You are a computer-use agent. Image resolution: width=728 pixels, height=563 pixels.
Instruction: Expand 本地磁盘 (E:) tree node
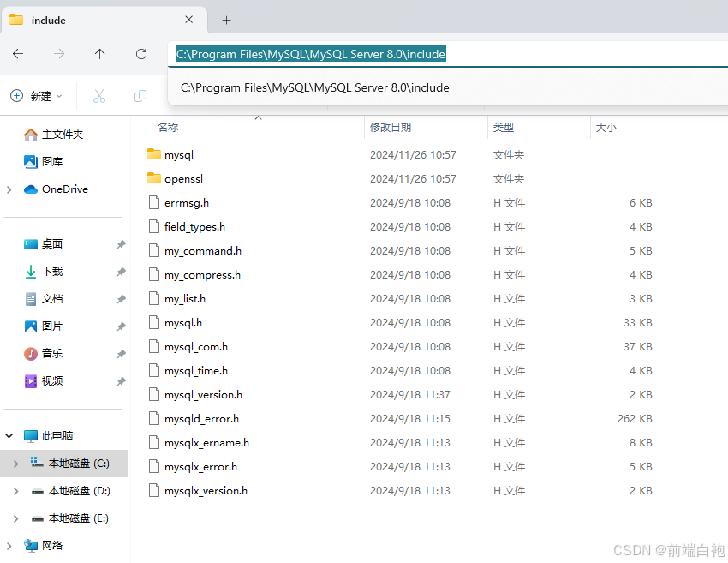pyautogui.click(x=15, y=518)
